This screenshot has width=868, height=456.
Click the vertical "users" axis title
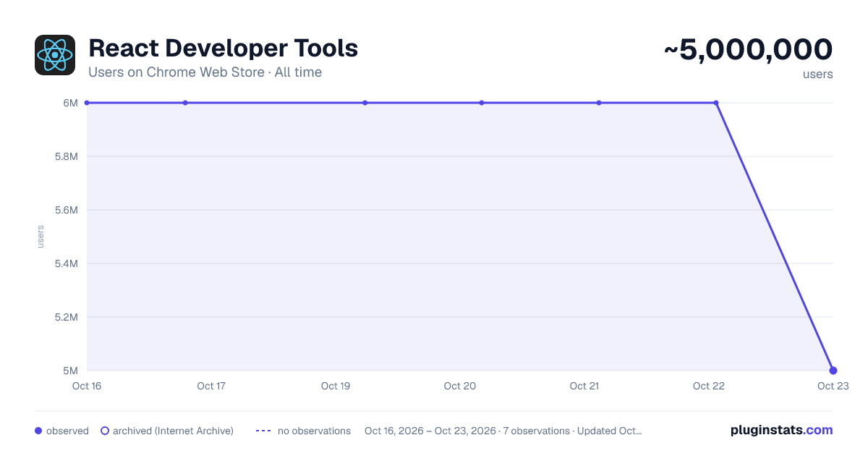[x=41, y=237]
